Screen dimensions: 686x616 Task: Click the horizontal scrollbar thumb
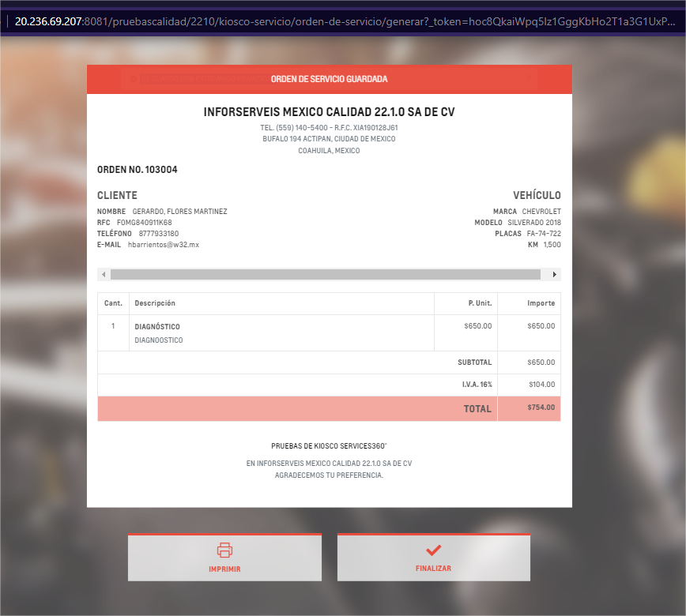(325, 275)
